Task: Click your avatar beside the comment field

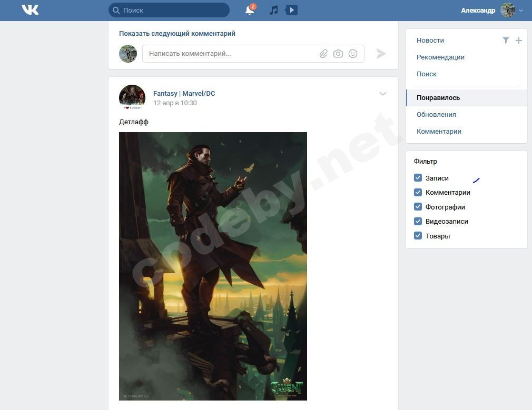Action: coord(128,54)
